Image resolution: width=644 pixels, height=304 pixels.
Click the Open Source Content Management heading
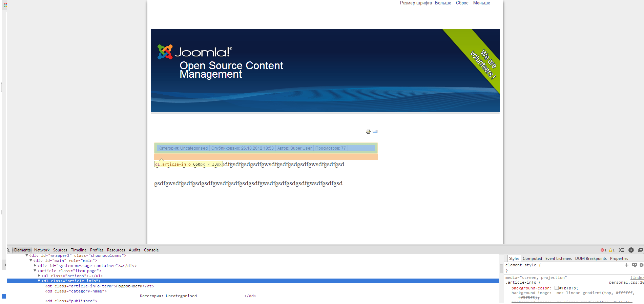[231, 70]
